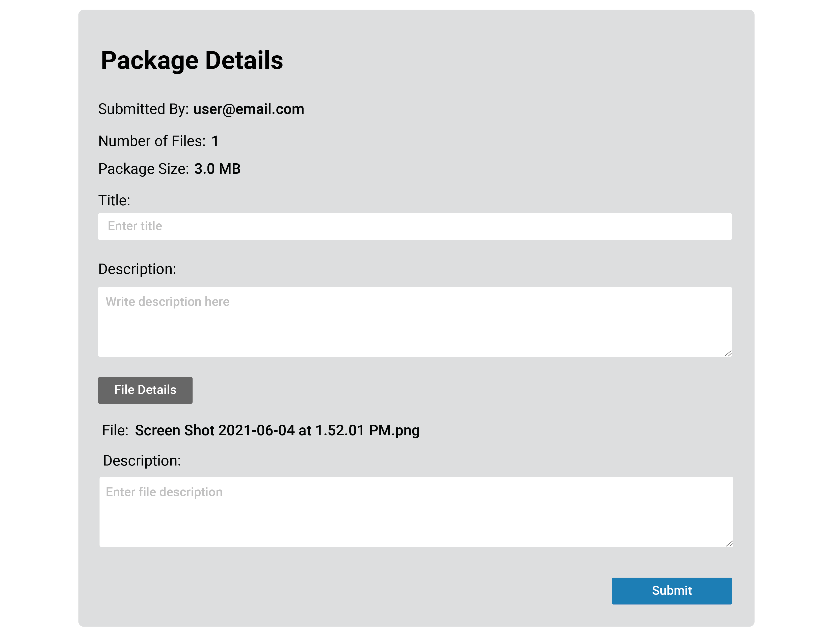Select the user@email.com submitter text
The height and width of the screenshot is (644, 833).
point(249,109)
